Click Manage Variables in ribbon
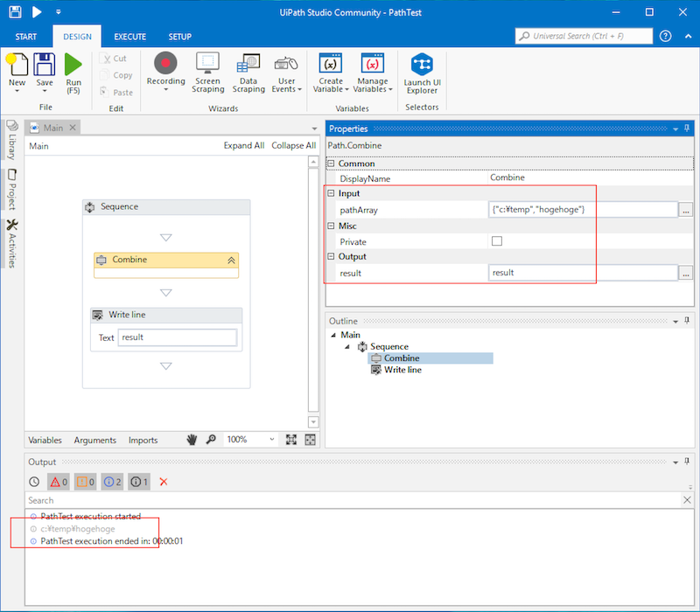Image resolution: width=700 pixels, height=612 pixels. point(373,73)
